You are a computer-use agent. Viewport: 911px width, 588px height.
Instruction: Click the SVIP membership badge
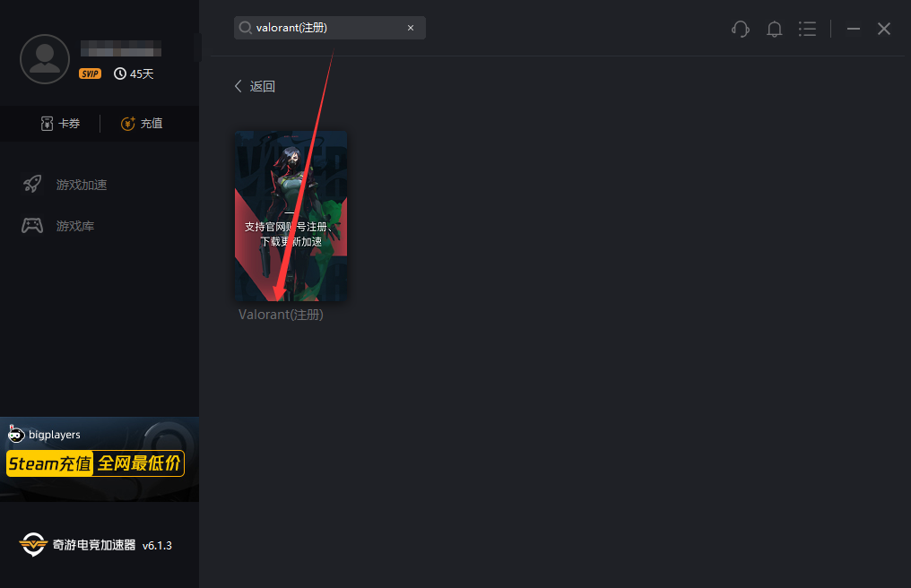(x=90, y=73)
